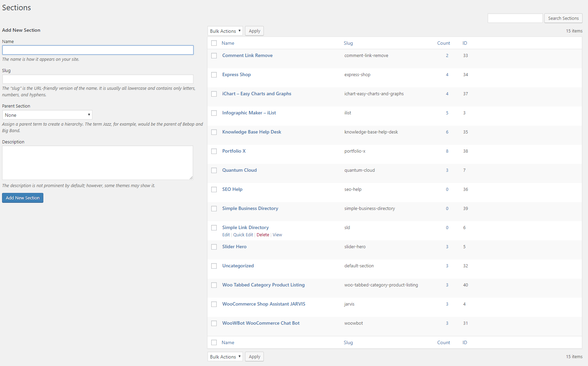Open the SEO Help section
The height and width of the screenshot is (366, 588).
[232, 189]
